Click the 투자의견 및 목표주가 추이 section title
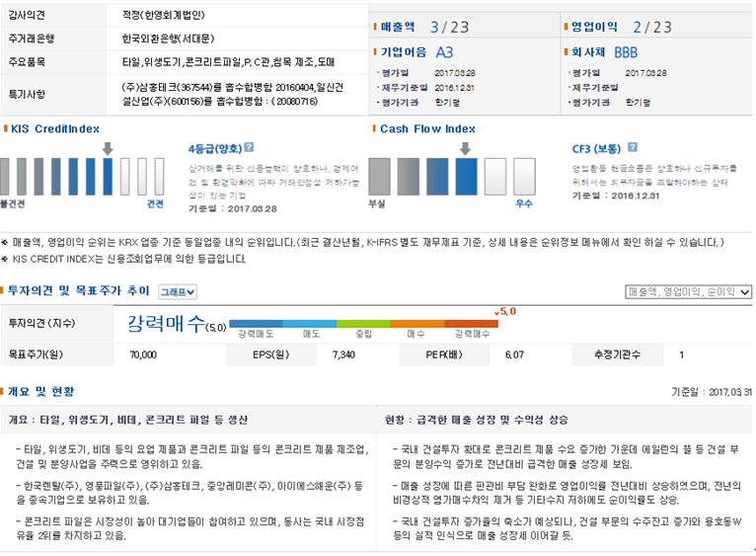The height and width of the screenshot is (556, 756). coord(79,291)
